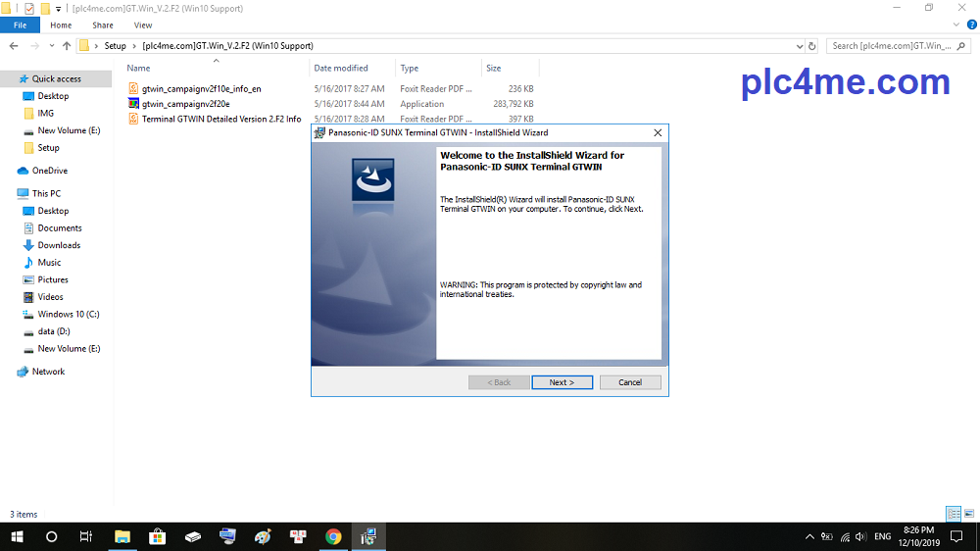
Task: Close the InstallShield Wizard dialog
Action: (x=658, y=132)
